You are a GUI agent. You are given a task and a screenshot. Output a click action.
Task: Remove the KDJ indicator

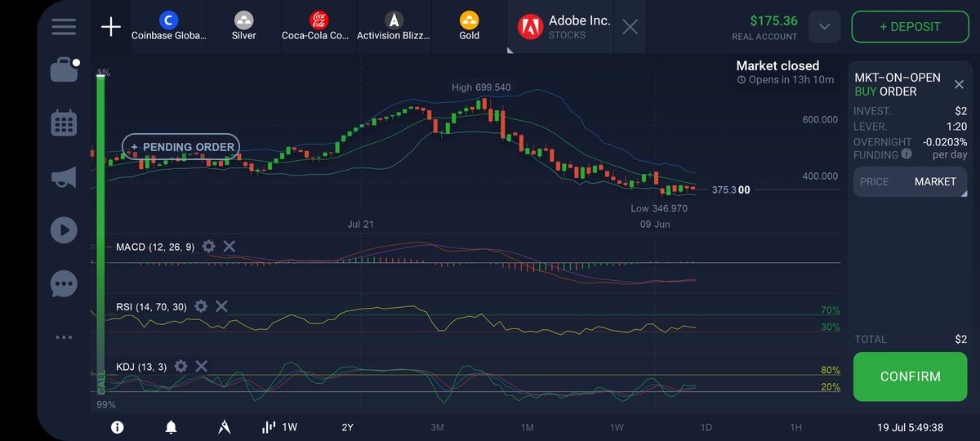(202, 367)
